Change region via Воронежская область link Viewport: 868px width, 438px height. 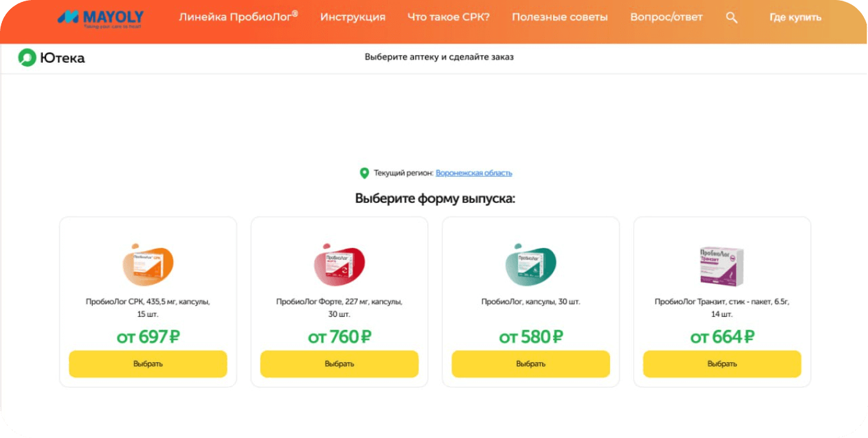[x=474, y=173]
